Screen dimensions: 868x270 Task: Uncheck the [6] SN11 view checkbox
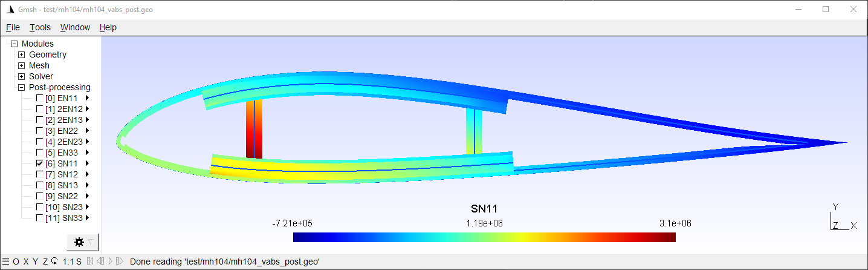39,163
